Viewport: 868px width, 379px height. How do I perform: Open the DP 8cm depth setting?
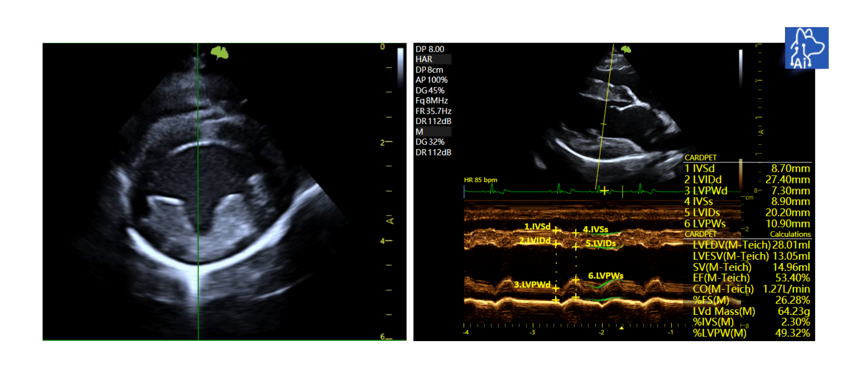pos(429,70)
